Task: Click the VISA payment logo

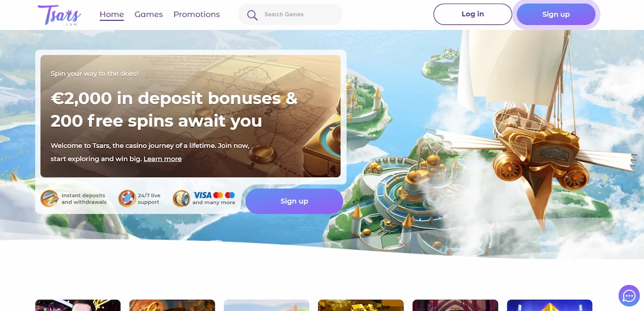Action: pyautogui.click(x=202, y=195)
